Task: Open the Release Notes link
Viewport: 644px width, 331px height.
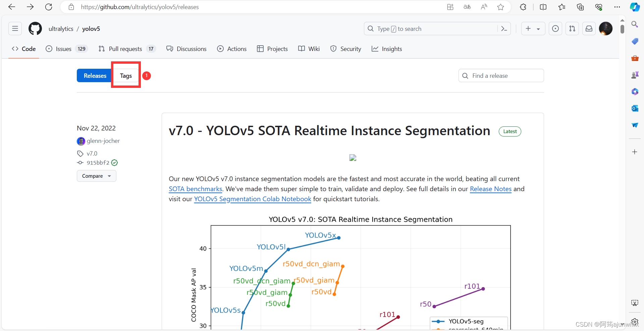Action: 491,189
